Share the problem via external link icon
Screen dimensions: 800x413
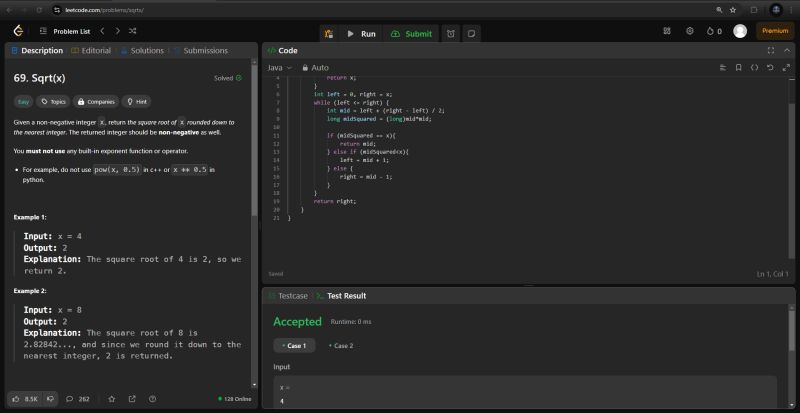tap(132, 399)
